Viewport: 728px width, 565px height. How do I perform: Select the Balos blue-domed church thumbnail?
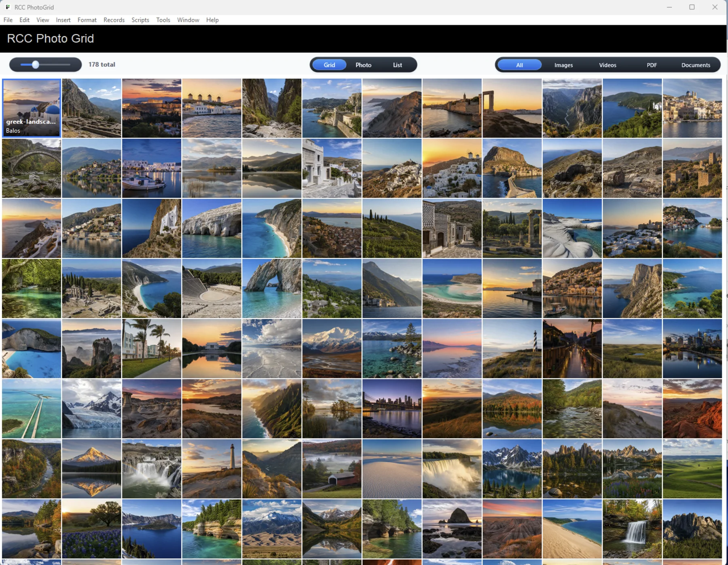32,108
